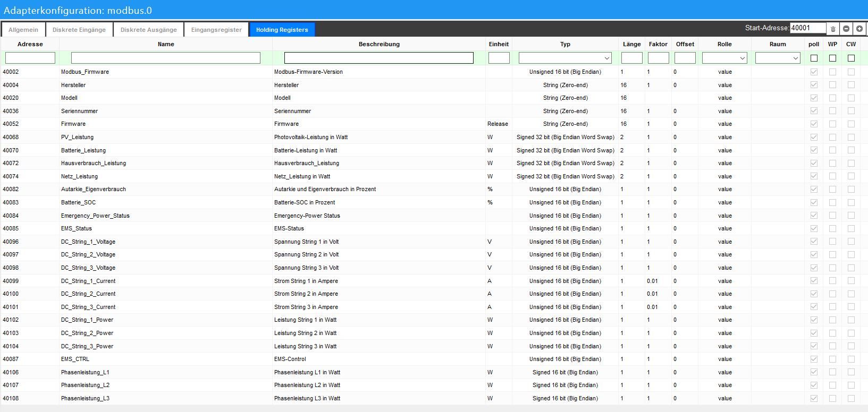
Task: Toggle CW checkbox for Modell row
Action: [851, 98]
